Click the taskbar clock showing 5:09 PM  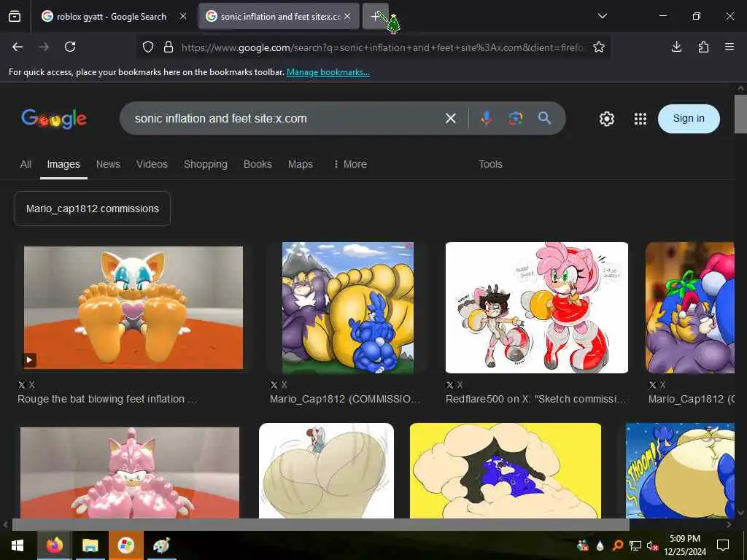coord(684,545)
